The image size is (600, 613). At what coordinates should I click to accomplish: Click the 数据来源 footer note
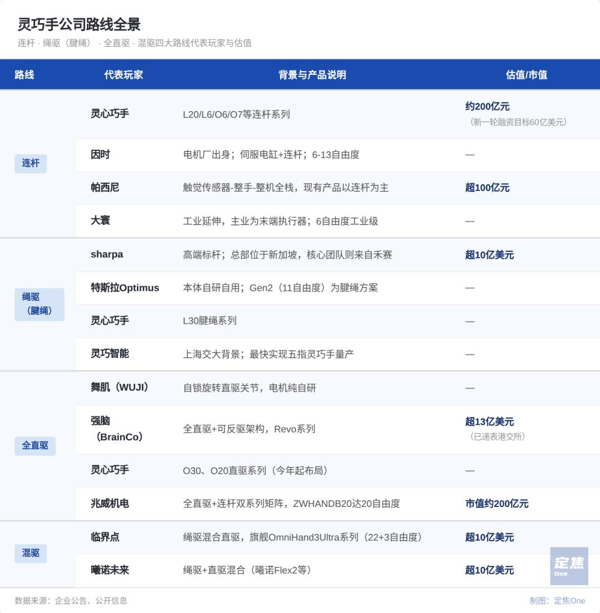coord(71,600)
